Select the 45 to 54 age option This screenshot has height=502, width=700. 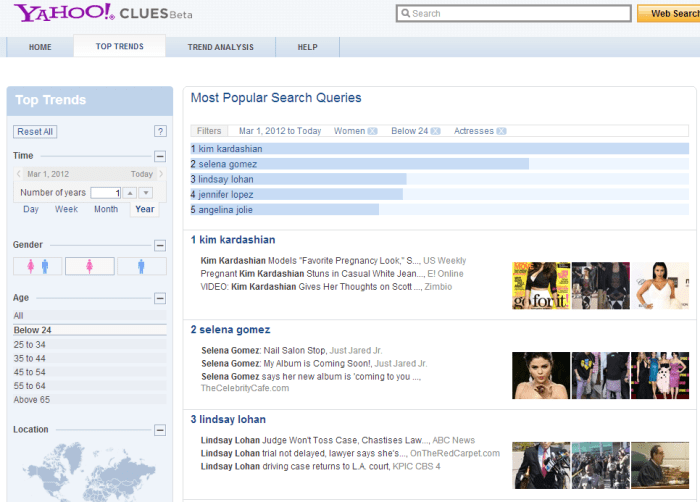click(x=90, y=372)
